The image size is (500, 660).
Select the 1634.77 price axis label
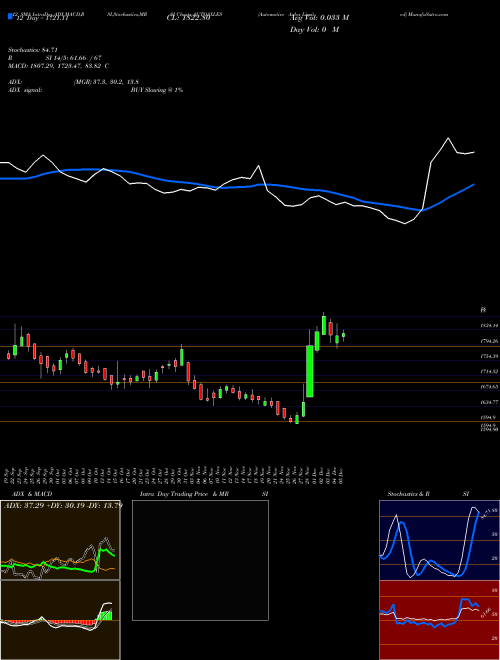pos(489,402)
